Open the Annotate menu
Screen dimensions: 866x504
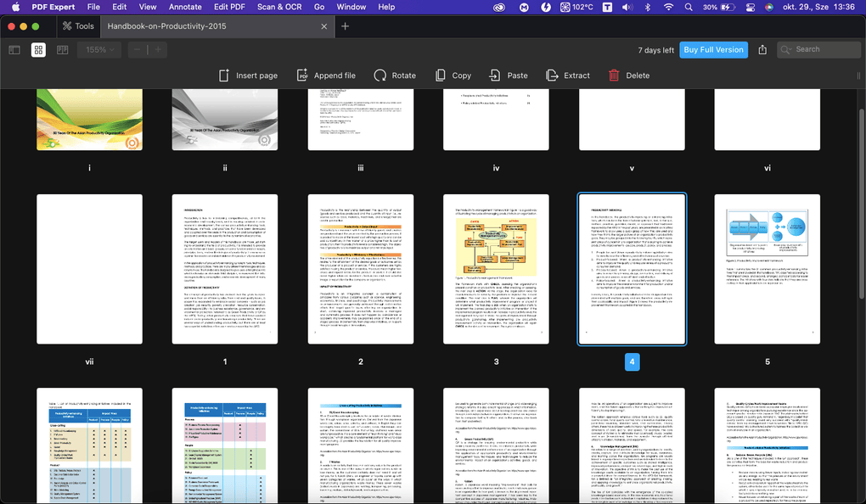click(x=185, y=7)
